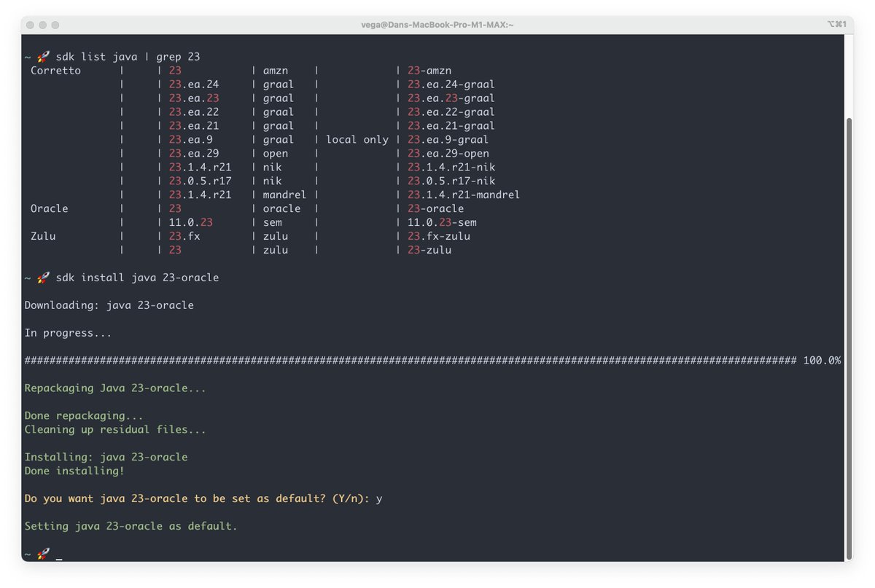The image size is (875, 588).
Task: Click the 'Installing: java 23-oracle' line
Action: 106,458
